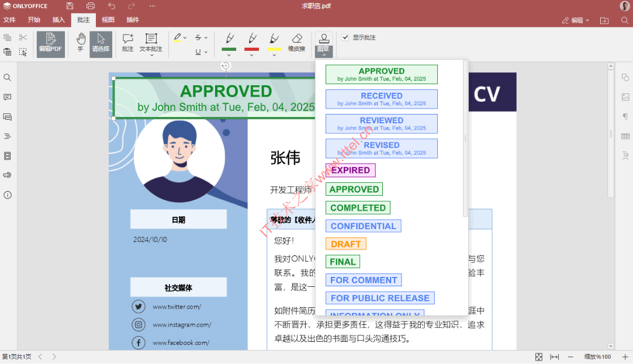Screen dimensions: 633x364
Task: Choose the DRAFT stamp
Action: coord(346,244)
